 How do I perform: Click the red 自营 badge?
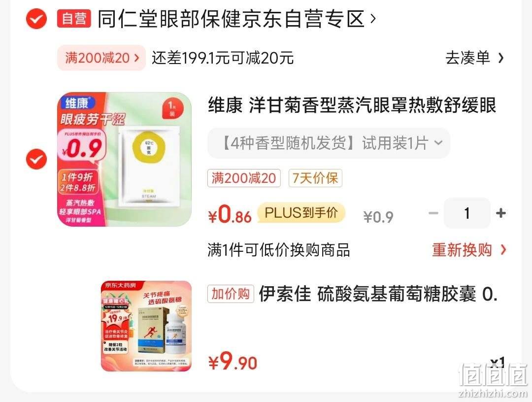(x=74, y=18)
